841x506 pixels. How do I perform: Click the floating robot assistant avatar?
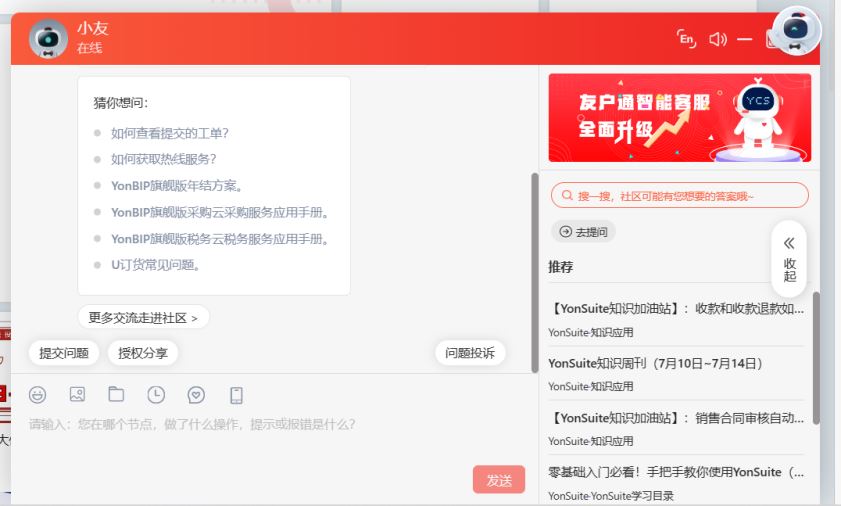(x=797, y=32)
